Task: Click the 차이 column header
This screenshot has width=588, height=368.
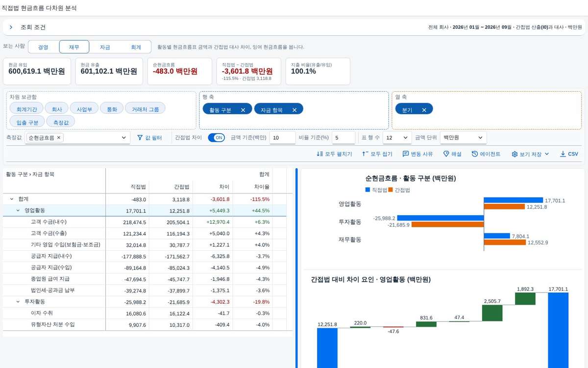Action: point(213,187)
